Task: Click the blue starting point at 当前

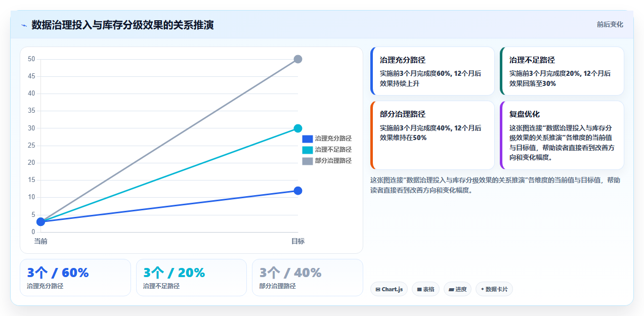Action: pos(41,222)
